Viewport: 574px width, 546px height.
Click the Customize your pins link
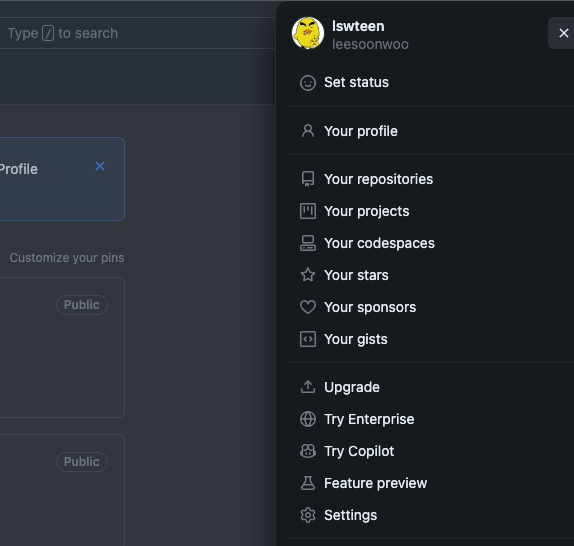pyautogui.click(x=67, y=258)
